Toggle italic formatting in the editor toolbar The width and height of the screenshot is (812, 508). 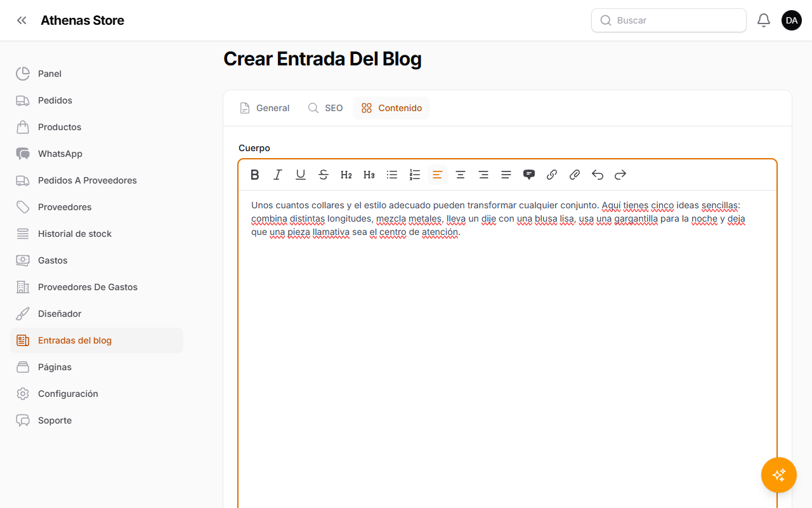pos(278,175)
